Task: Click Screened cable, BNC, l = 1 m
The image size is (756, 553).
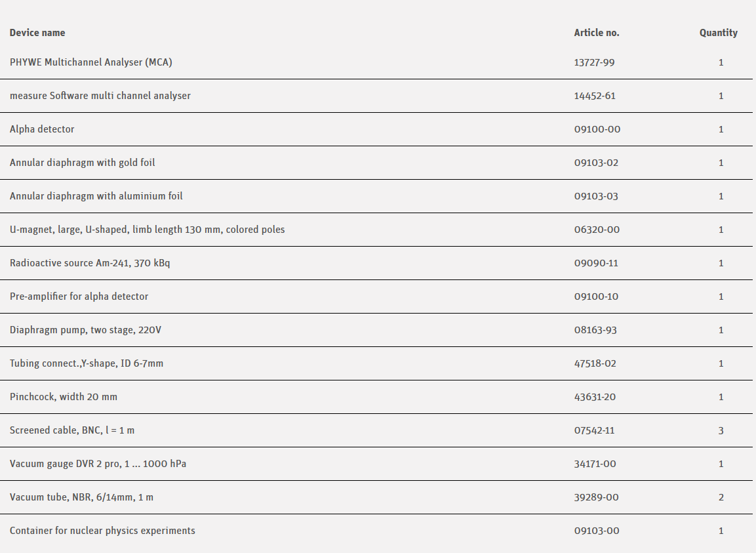Action: [x=72, y=430]
